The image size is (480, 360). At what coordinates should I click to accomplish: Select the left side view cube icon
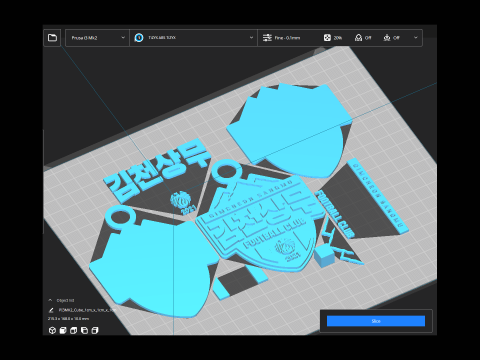pos(84,330)
